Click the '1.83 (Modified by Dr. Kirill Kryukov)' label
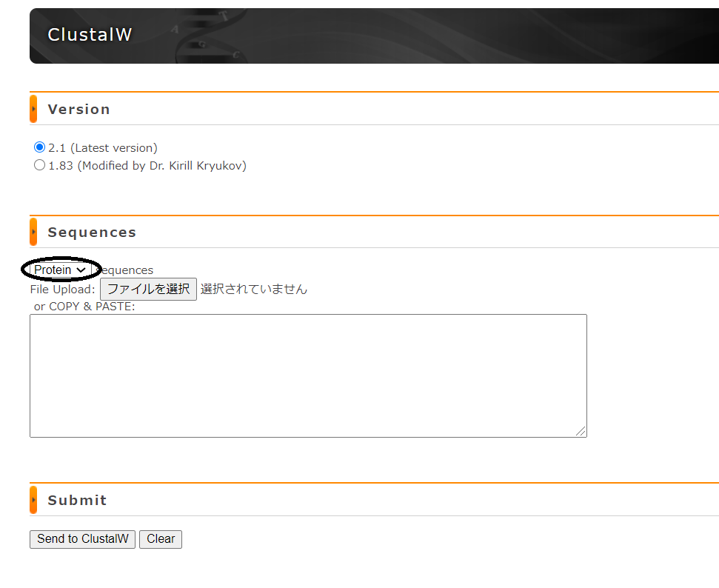This screenshot has width=719, height=588. 147,166
